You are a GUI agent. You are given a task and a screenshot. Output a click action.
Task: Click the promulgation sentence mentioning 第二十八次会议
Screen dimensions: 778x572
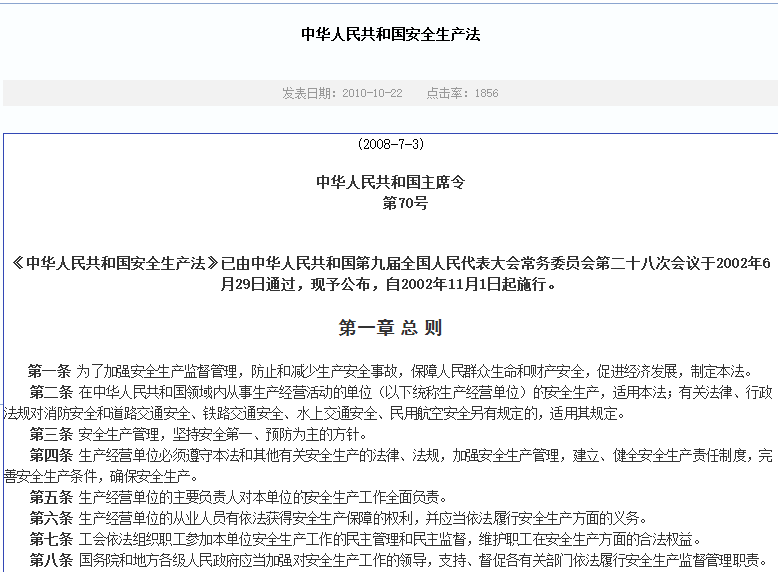(390, 263)
